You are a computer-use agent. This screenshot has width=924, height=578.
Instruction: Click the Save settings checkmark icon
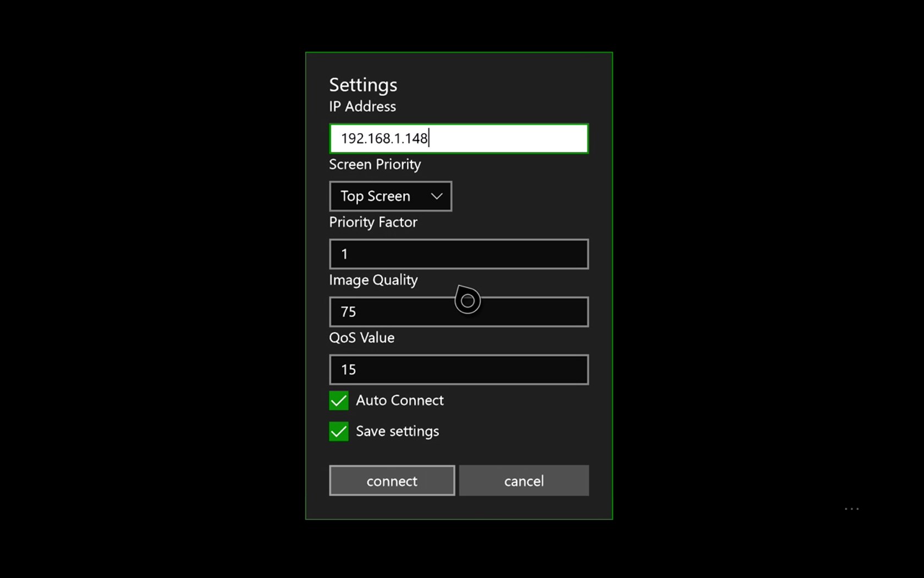[x=338, y=432]
